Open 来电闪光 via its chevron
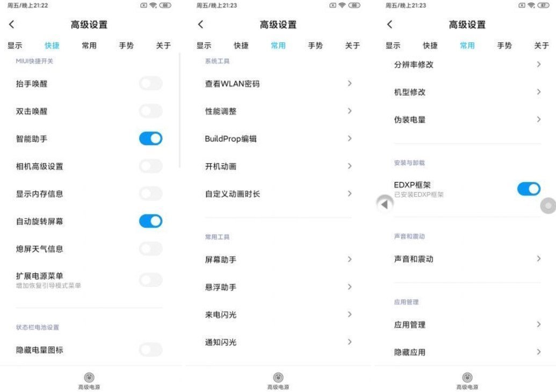556x392 pixels. [350, 314]
